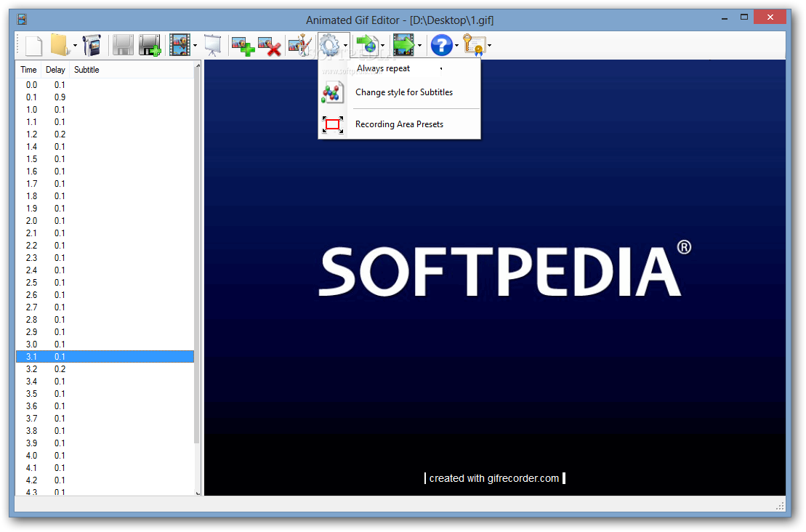Select the frame row at time 1.0
This screenshot has width=806, height=532.
[105, 110]
